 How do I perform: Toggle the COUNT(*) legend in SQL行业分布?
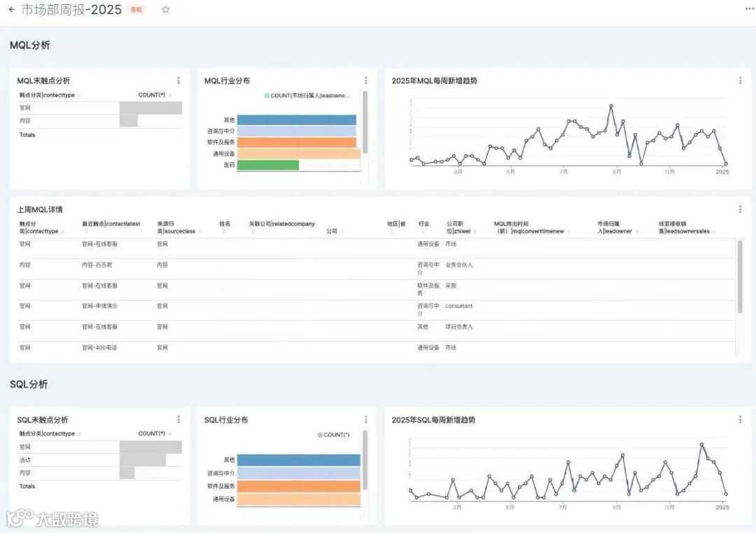(333, 435)
